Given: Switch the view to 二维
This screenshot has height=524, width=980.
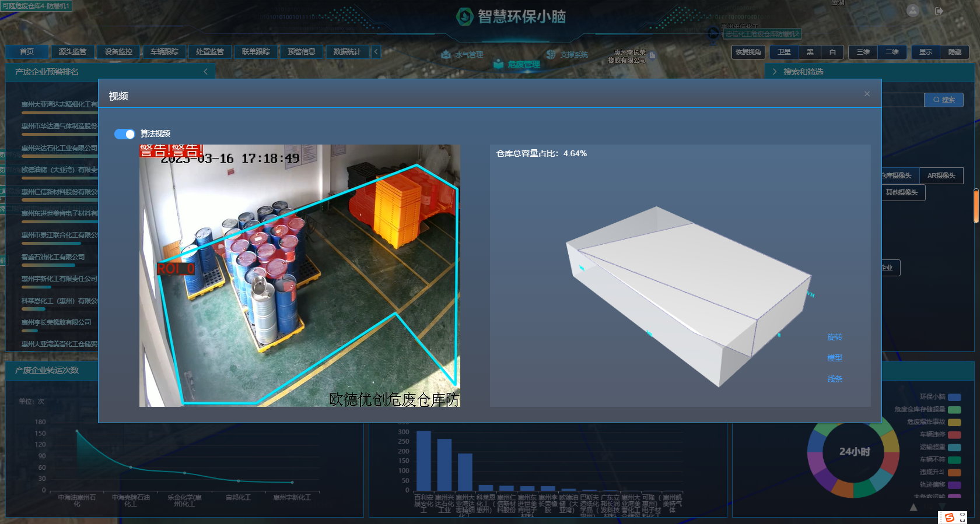Looking at the screenshot, I should tap(892, 52).
